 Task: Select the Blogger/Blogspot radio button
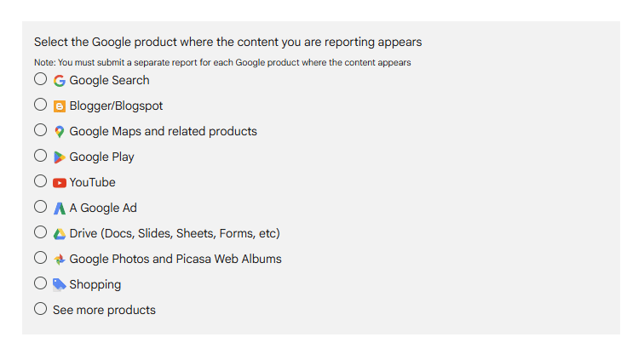pos(40,105)
